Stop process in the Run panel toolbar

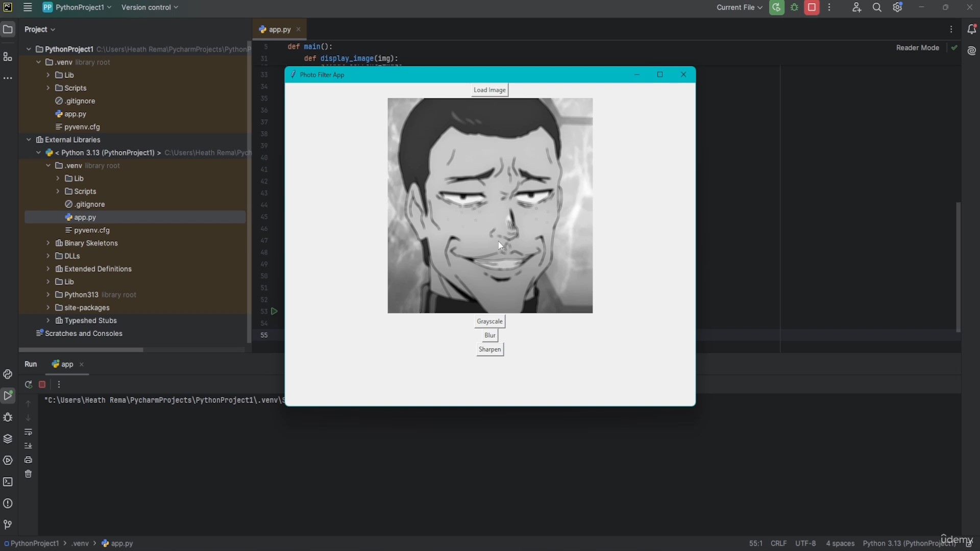(42, 384)
